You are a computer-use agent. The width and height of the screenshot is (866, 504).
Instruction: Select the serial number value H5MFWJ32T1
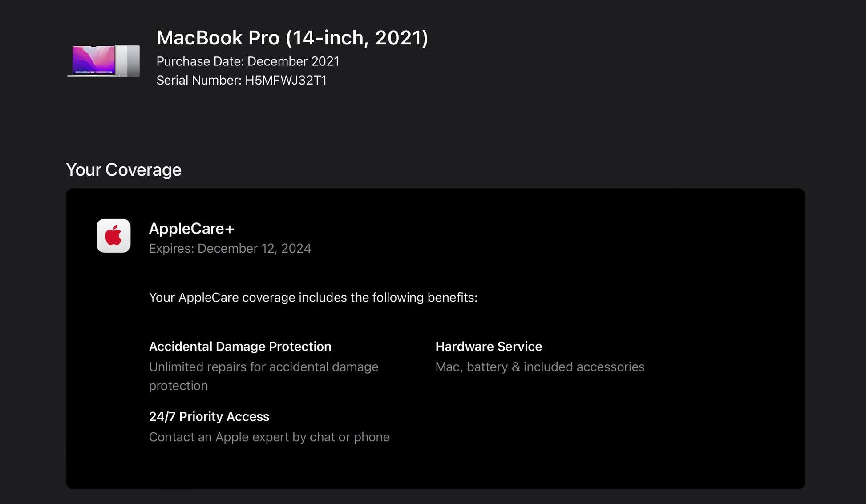(286, 80)
